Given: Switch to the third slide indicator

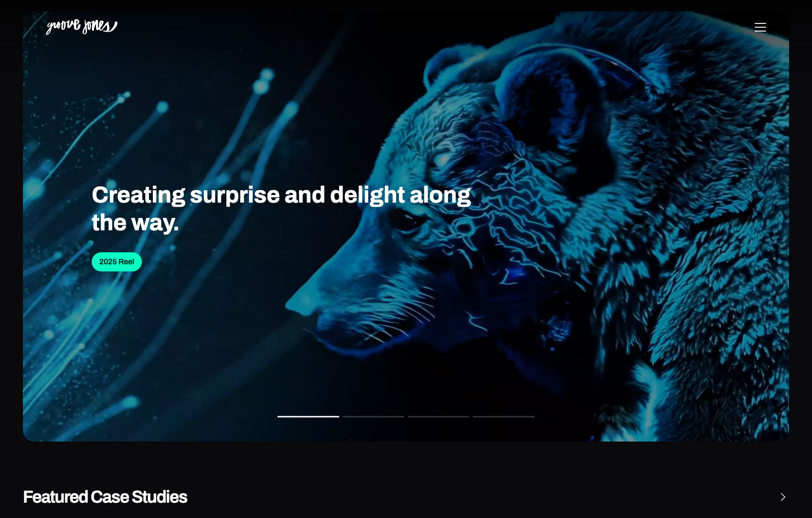Looking at the screenshot, I should [x=438, y=417].
